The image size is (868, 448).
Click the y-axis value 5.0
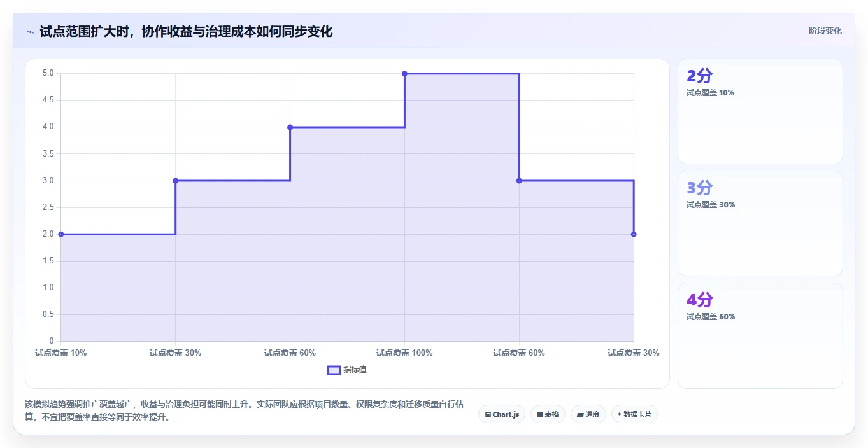point(48,73)
